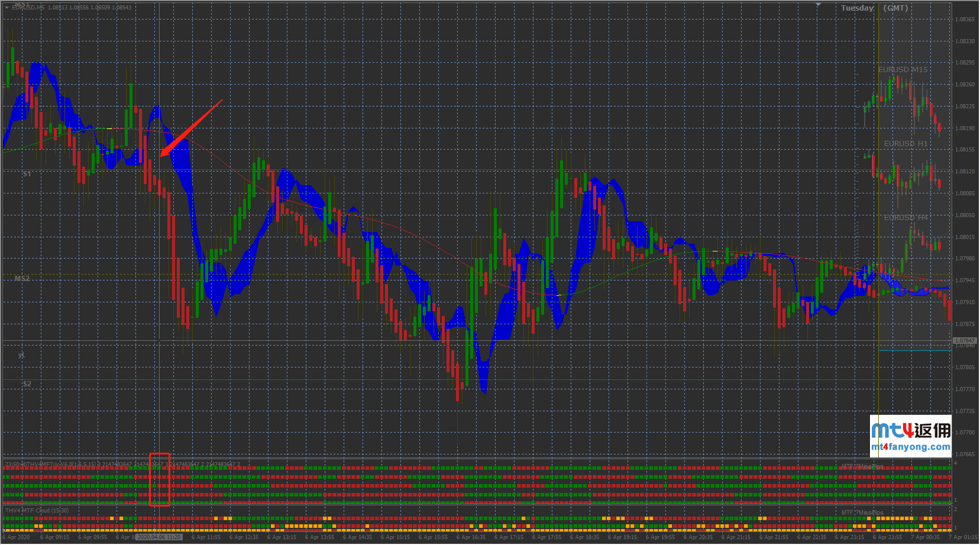Screen dimensions: 980x545
Task: Click the highlighted 2020.04.06 11:20 time marker
Action: tap(159, 537)
